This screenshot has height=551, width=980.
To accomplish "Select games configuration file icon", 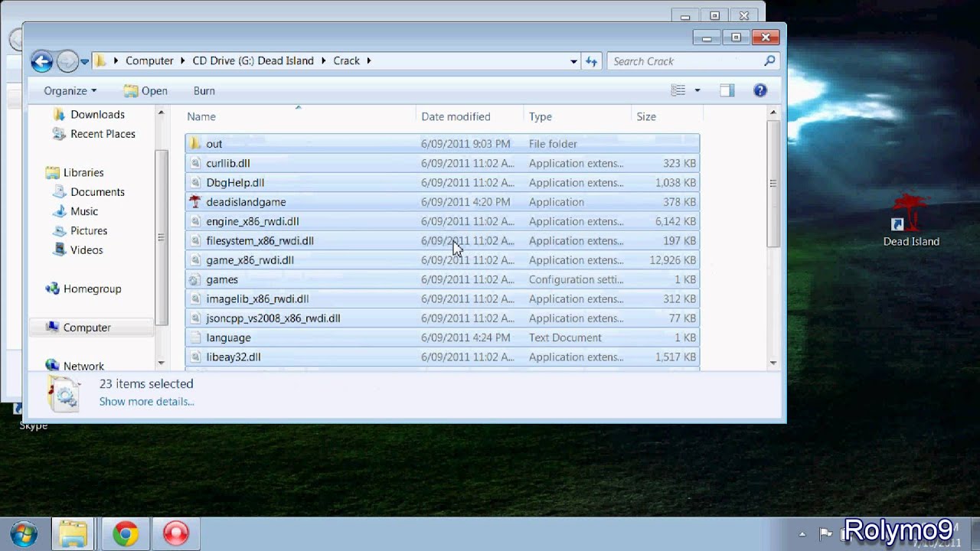I will (194, 279).
